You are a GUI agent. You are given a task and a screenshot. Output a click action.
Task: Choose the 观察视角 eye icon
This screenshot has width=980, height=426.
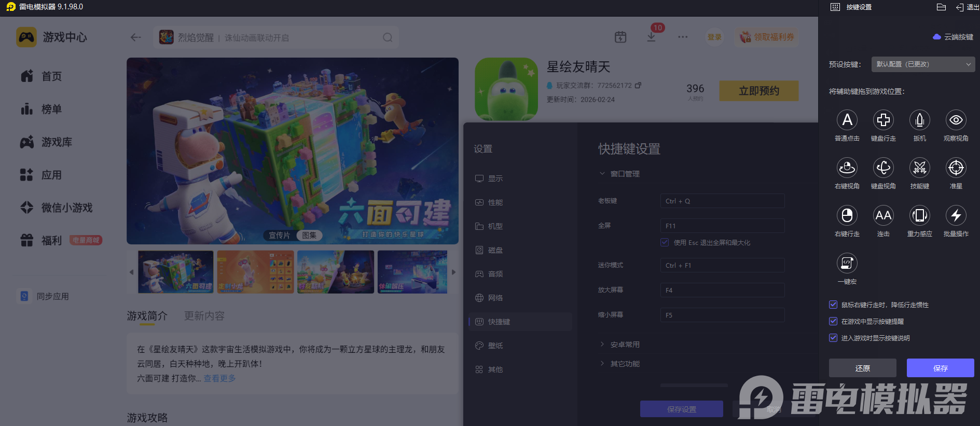click(x=956, y=120)
